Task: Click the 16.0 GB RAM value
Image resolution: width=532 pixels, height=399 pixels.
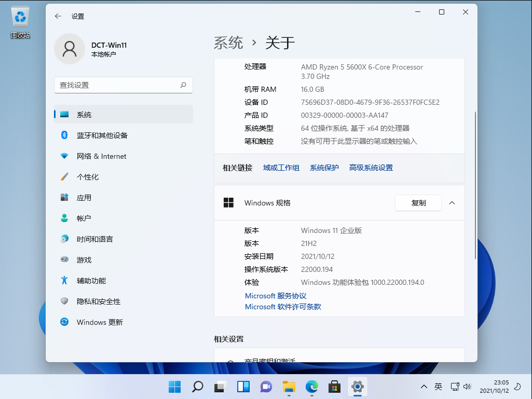Action: click(x=312, y=89)
